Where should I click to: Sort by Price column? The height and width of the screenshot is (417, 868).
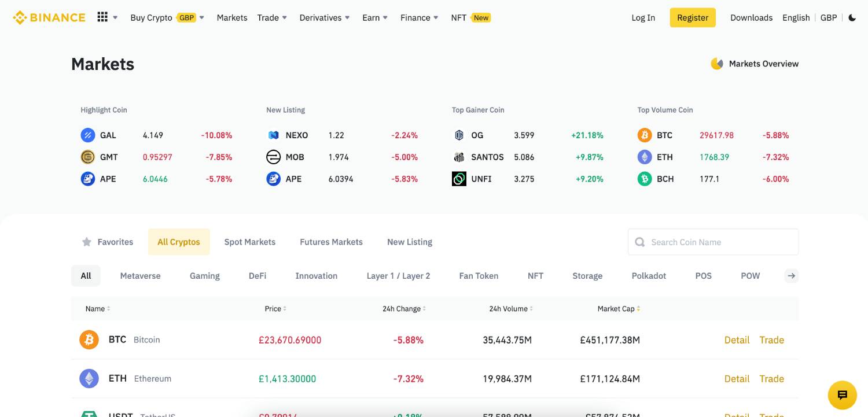point(275,309)
